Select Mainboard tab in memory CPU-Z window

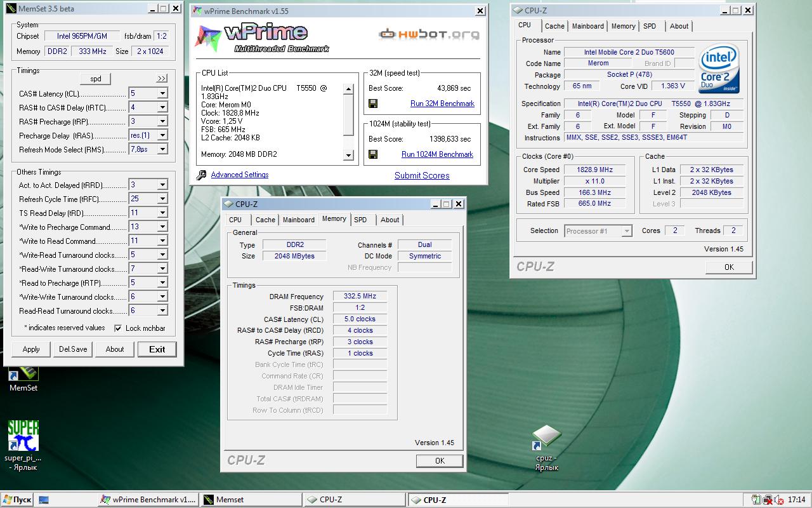coord(299,220)
